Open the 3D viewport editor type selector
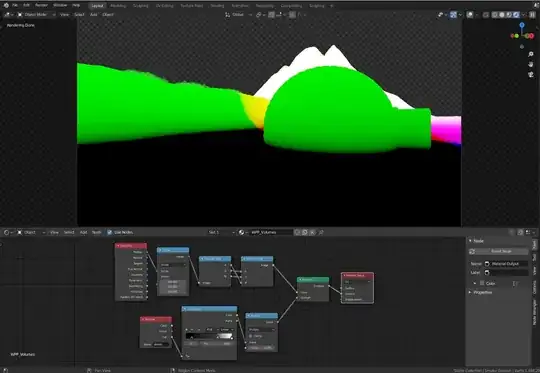The image size is (540, 373). 8,14
